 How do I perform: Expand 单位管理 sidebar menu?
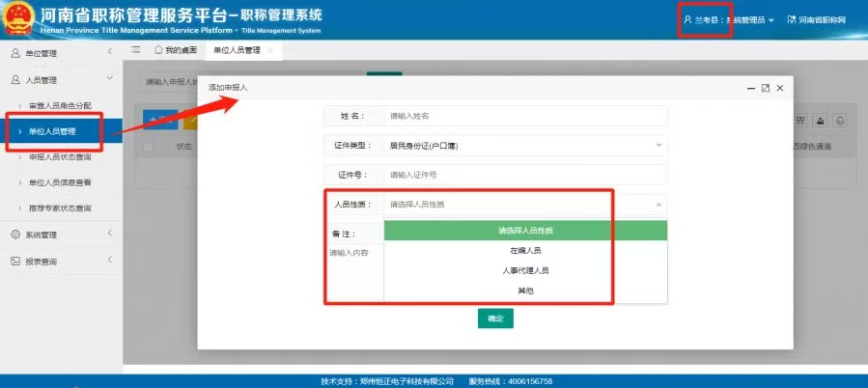pyautogui.click(x=61, y=53)
